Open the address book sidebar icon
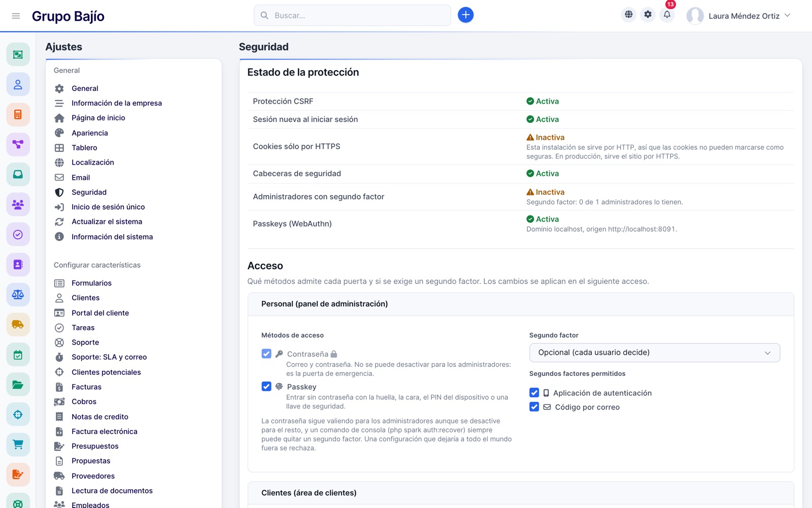This screenshot has height=508, width=812. (x=18, y=264)
